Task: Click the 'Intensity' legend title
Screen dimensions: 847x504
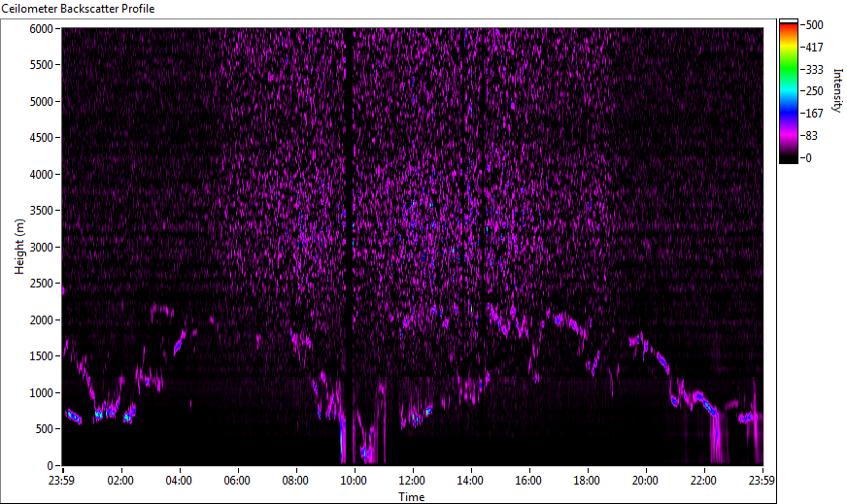Action: (838, 90)
